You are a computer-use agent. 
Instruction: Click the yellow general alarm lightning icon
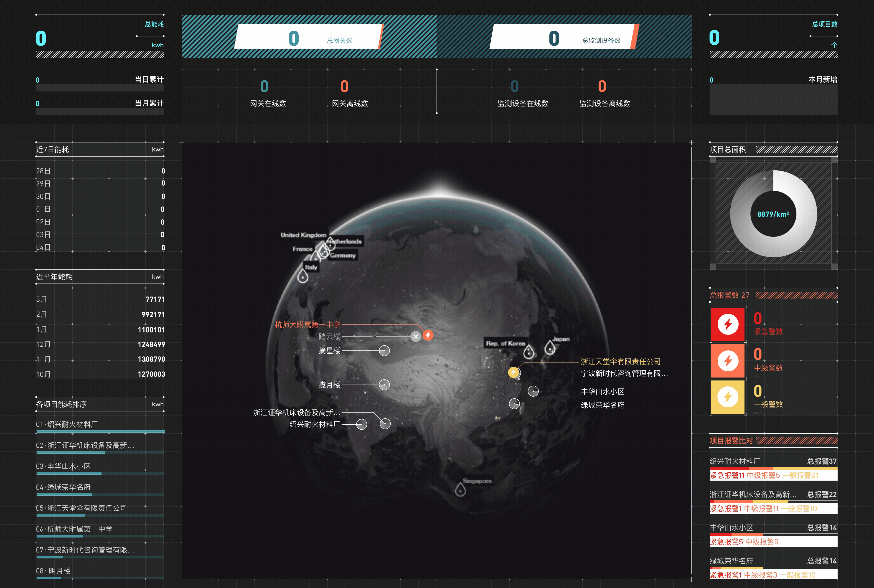pyautogui.click(x=728, y=397)
